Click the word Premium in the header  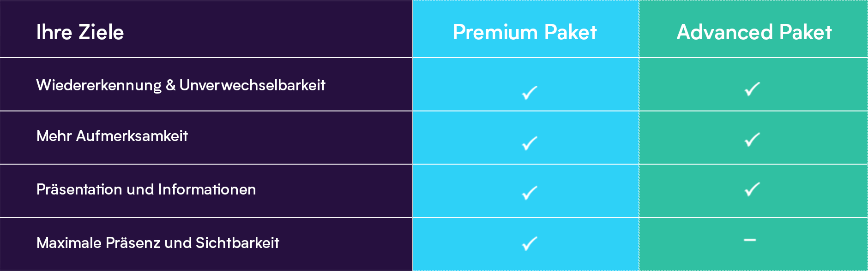point(495,32)
